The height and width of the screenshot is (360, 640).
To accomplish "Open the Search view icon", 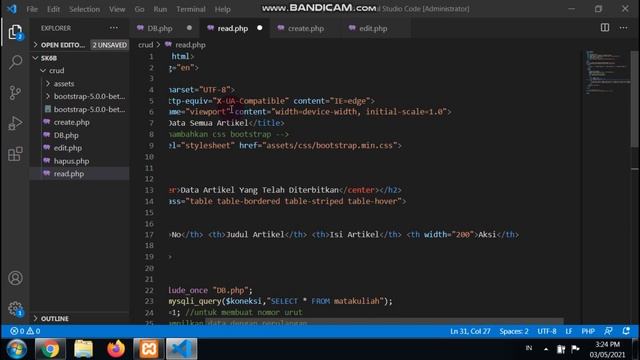I will (15, 62).
